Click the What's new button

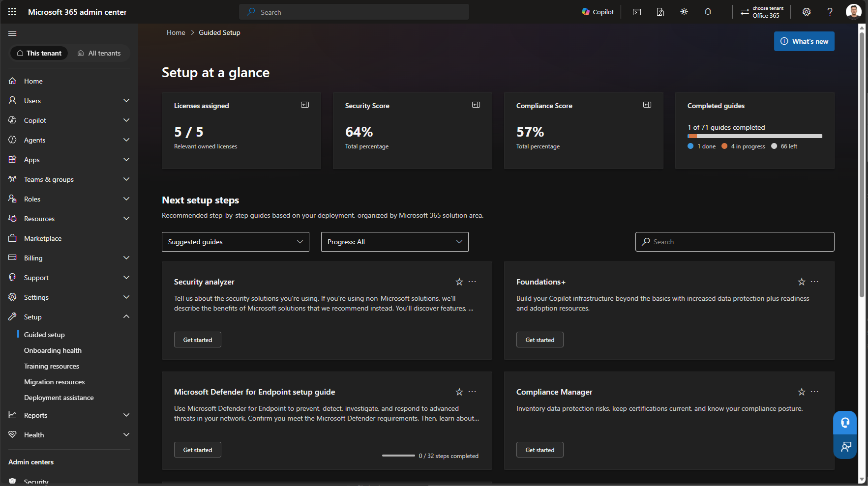tap(804, 41)
